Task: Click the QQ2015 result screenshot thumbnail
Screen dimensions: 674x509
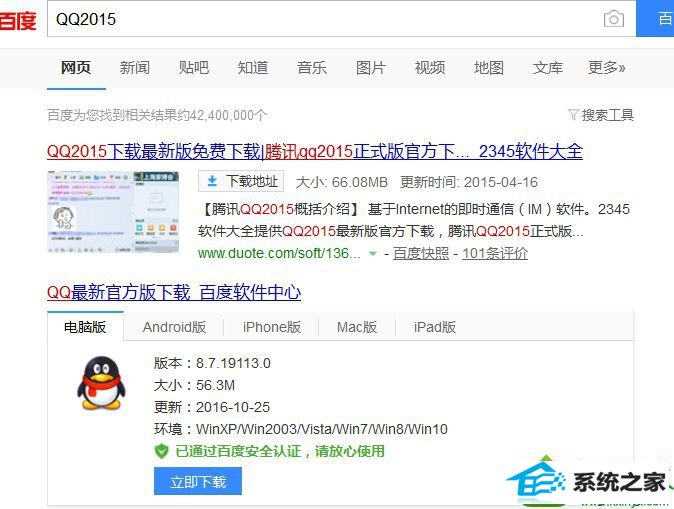Action: click(113, 212)
